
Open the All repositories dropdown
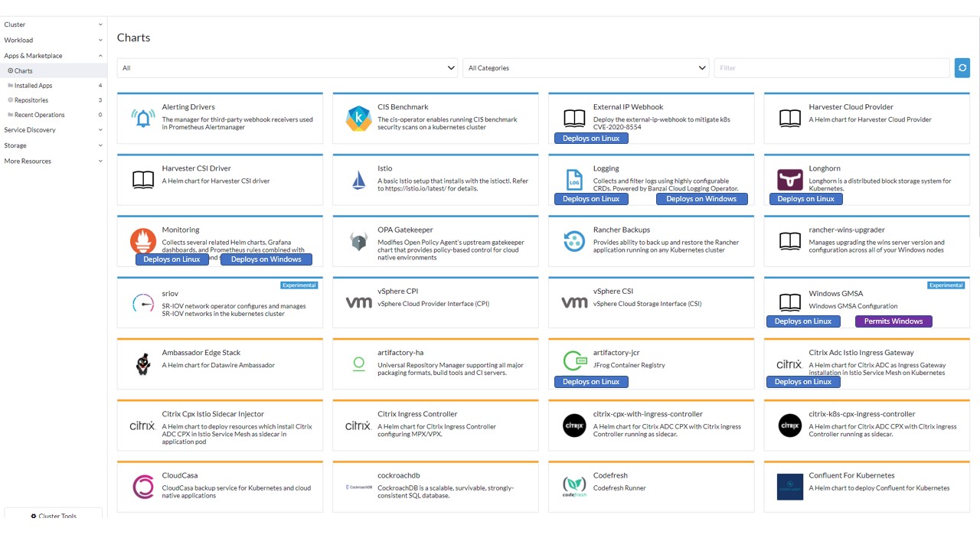coord(287,67)
